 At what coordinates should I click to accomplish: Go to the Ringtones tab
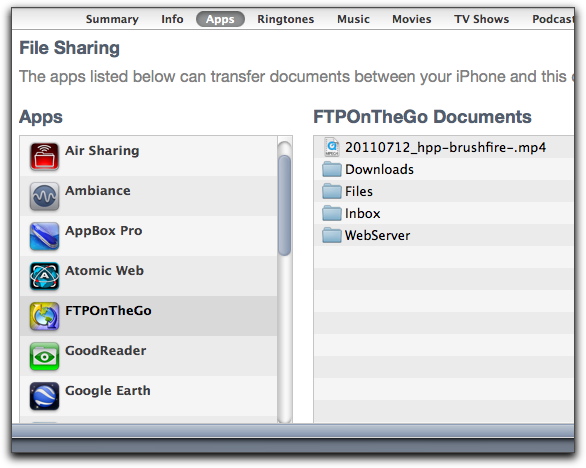(286, 19)
